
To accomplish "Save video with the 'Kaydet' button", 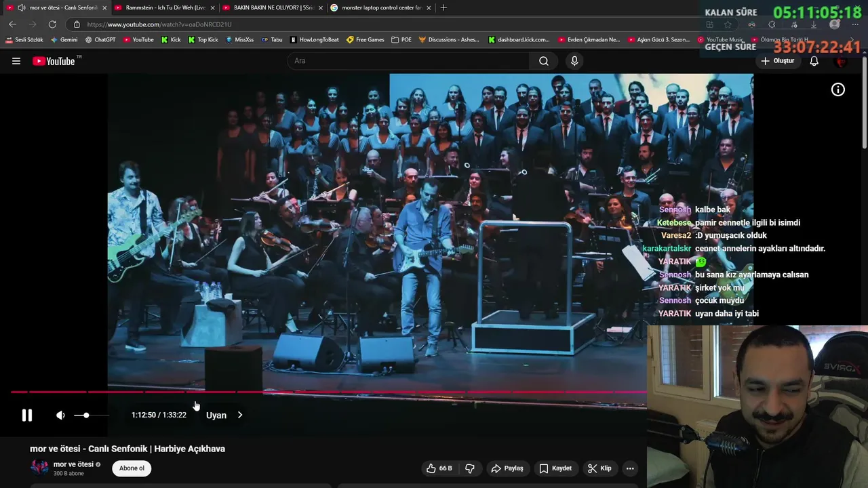I will pos(555,468).
